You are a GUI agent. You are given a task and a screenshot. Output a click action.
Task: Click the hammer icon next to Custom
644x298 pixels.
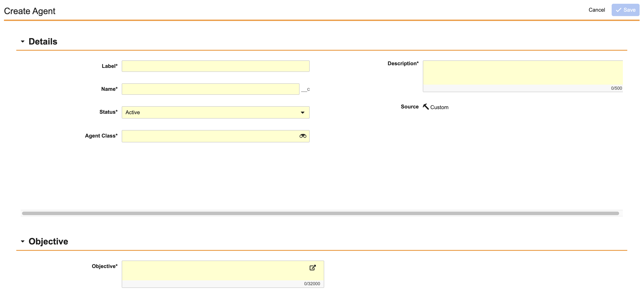(x=425, y=107)
